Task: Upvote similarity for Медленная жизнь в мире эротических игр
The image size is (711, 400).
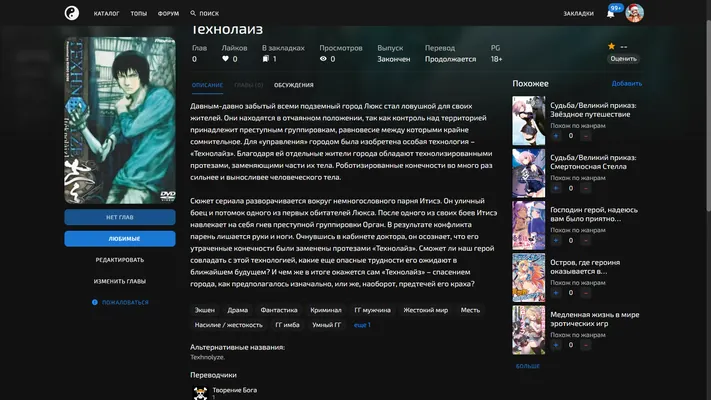Action: pyautogui.click(x=556, y=345)
